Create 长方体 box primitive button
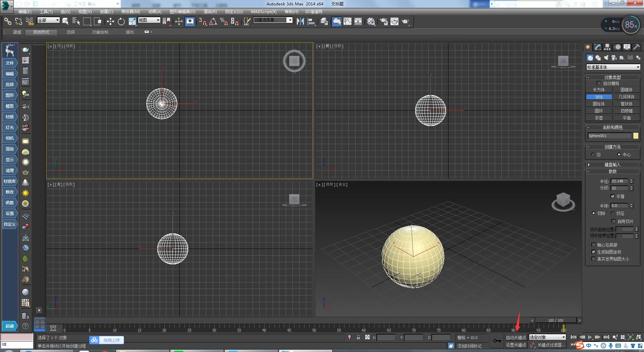The image size is (644, 352). point(599,90)
